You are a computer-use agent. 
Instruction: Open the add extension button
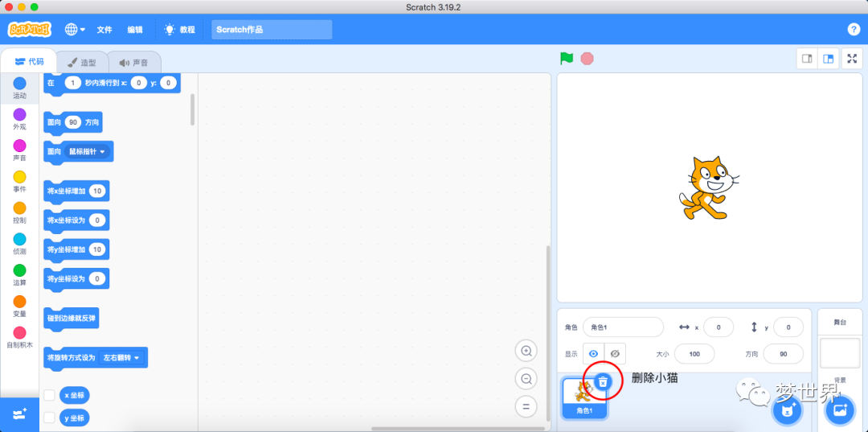(x=19, y=414)
